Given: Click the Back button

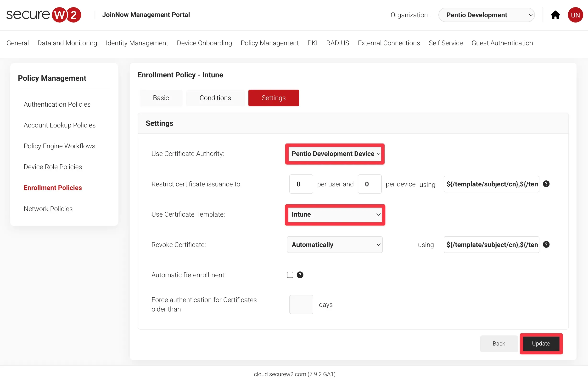Looking at the screenshot, I should (x=498, y=344).
